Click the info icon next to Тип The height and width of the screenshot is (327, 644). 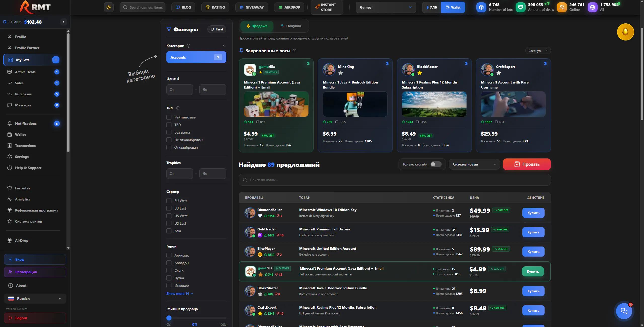pos(178,108)
